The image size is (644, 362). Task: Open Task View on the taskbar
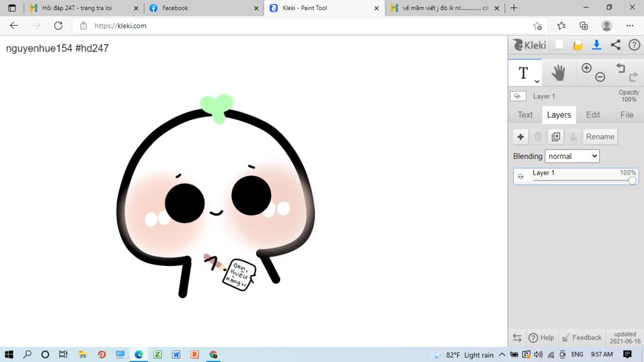(63, 354)
